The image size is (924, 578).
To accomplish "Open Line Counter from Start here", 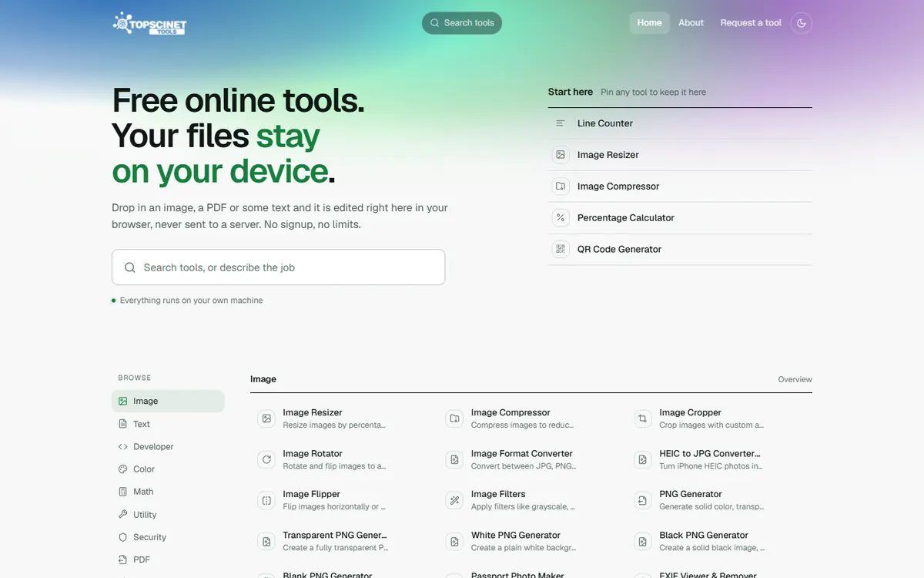I will point(680,123).
